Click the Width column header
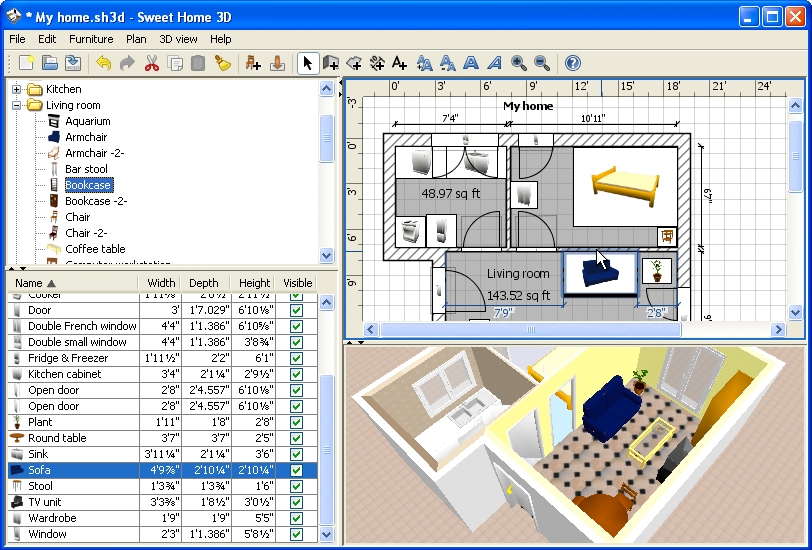 (160, 283)
